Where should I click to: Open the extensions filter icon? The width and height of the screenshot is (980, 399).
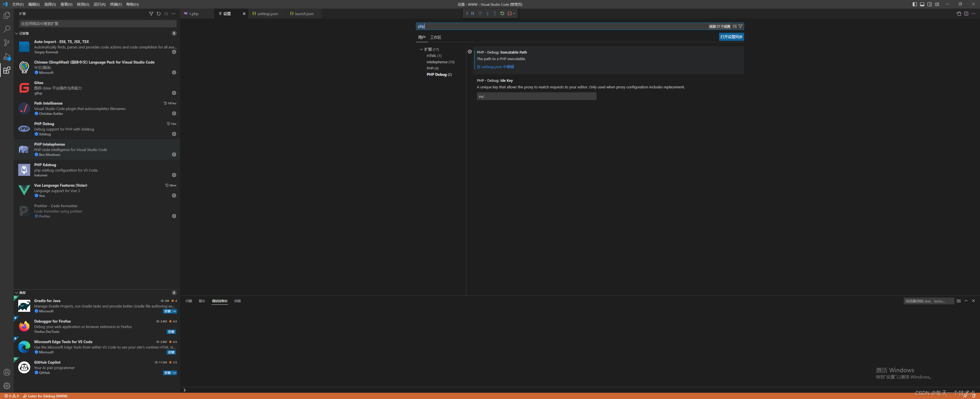[x=151, y=13]
